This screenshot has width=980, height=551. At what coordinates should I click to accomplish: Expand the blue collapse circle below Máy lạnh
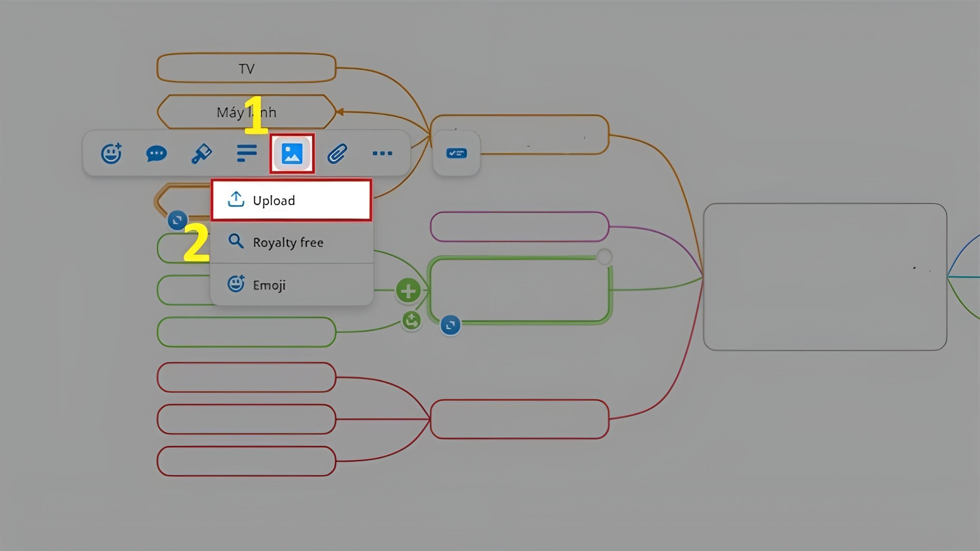pyautogui.click(x=177, y=220)
